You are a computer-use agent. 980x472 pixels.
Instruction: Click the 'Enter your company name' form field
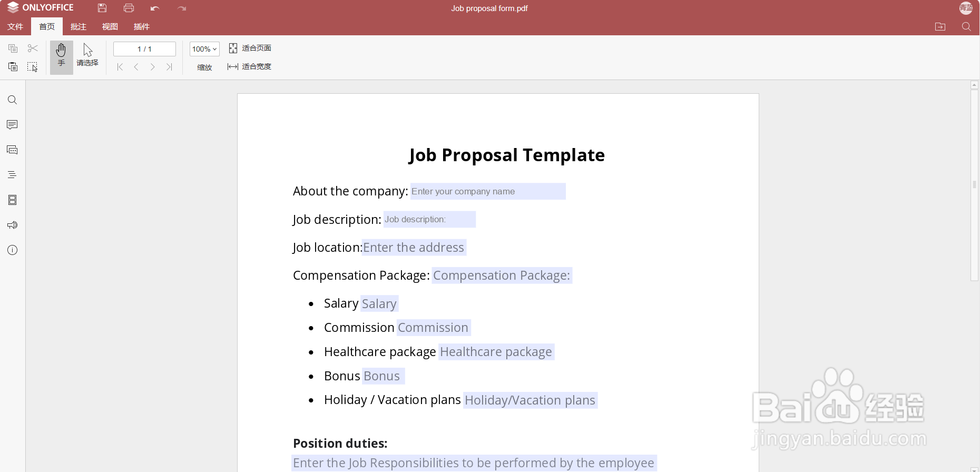[488, 191]
